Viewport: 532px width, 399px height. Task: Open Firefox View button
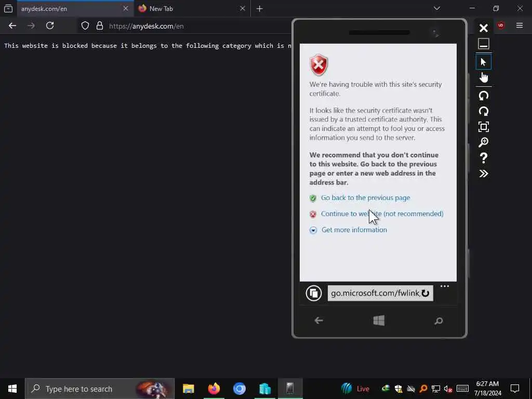8,9
